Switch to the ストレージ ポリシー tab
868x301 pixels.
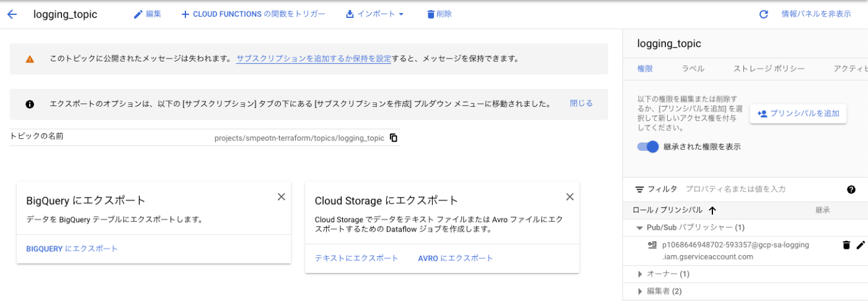coord(769,69)
